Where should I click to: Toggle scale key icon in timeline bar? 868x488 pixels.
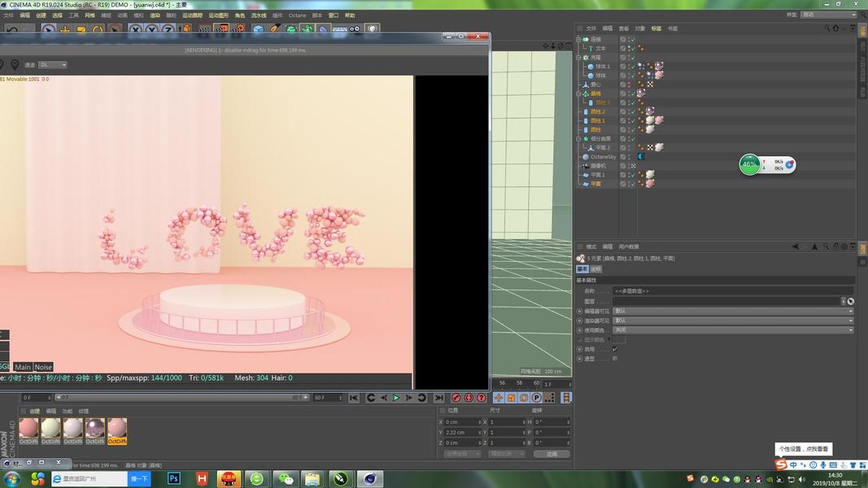tap(512, 398)
